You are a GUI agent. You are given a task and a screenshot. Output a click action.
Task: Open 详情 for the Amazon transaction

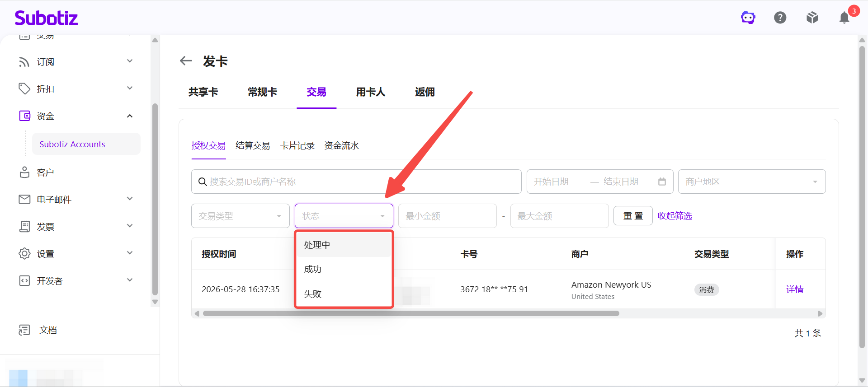[795, 289]
